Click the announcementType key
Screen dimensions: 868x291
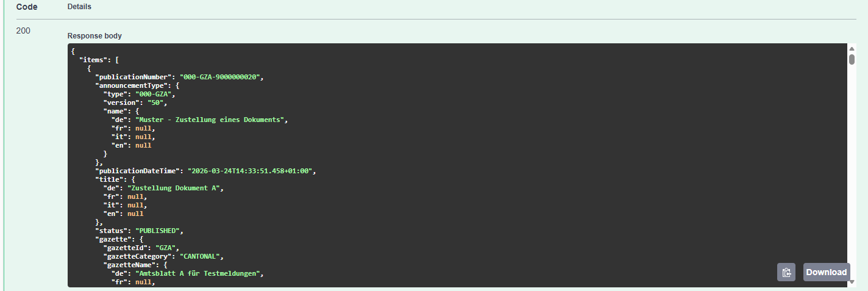click(x=129, y=85)
